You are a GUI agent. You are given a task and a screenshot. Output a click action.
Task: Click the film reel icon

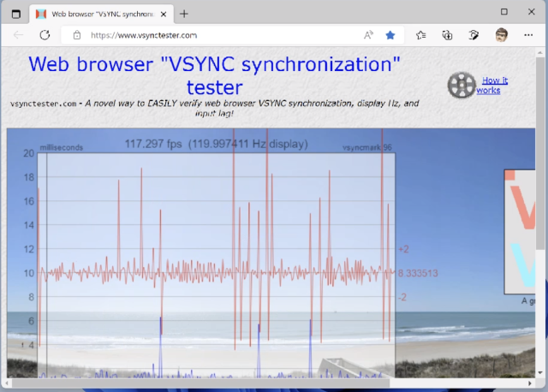click(x=461, y=85)
